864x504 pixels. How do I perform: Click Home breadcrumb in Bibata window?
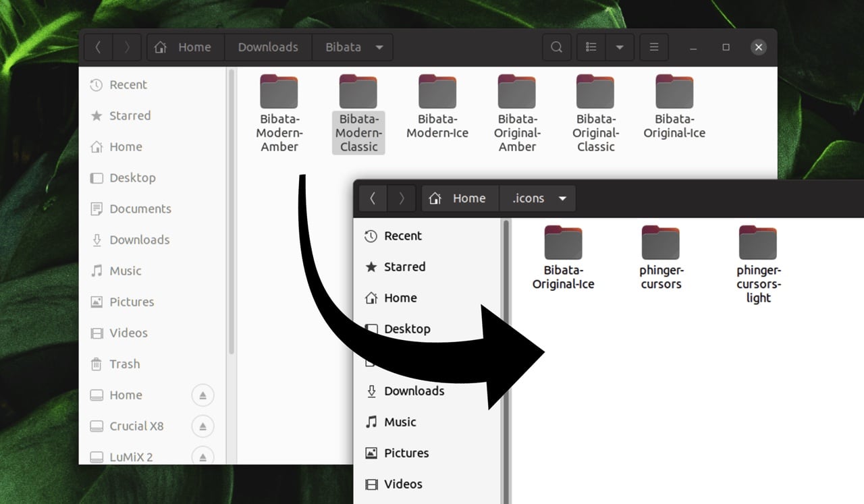pos(182,47)
